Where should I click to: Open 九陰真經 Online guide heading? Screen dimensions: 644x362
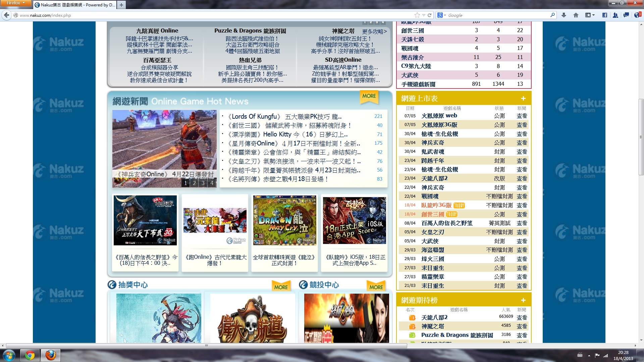(157, 31)
